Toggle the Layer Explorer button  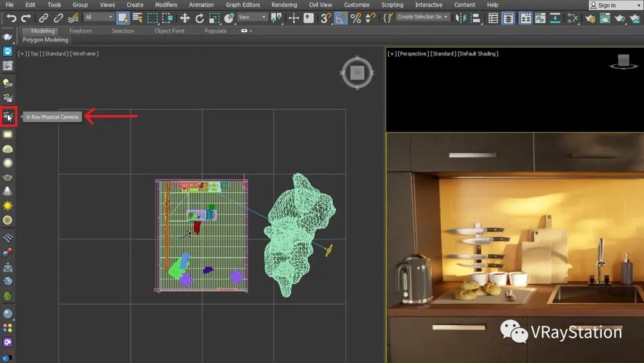(x=508, y=18)
